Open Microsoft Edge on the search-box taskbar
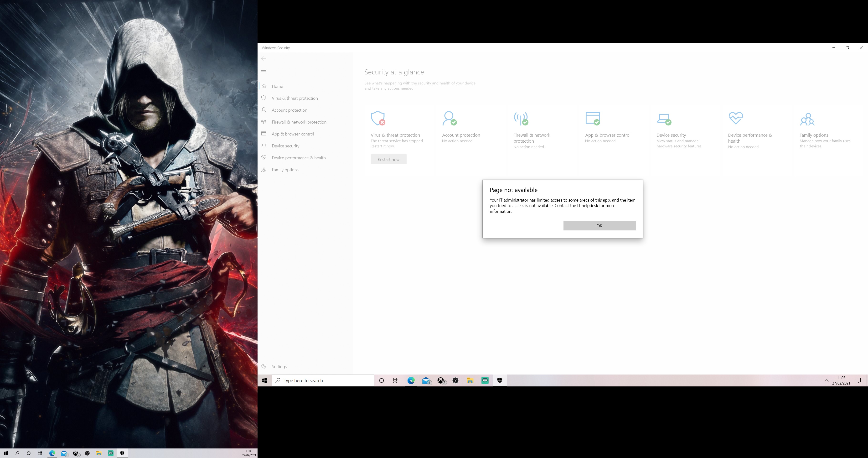 (x=411, y=380)
